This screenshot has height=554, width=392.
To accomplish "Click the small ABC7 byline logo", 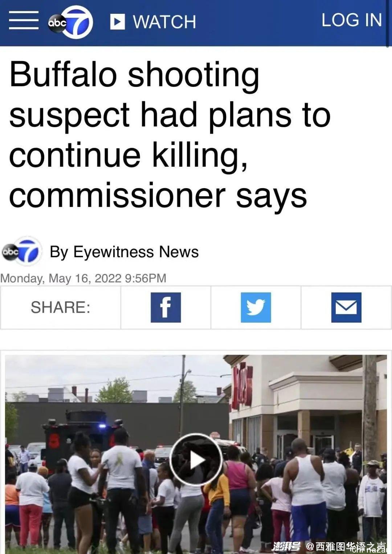I will (21, 250).
